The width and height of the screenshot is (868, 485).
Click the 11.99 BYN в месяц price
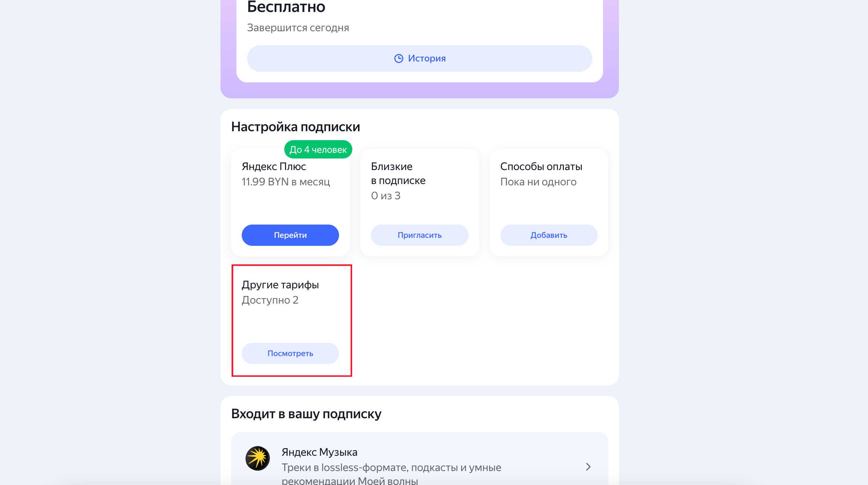(285, 182)
